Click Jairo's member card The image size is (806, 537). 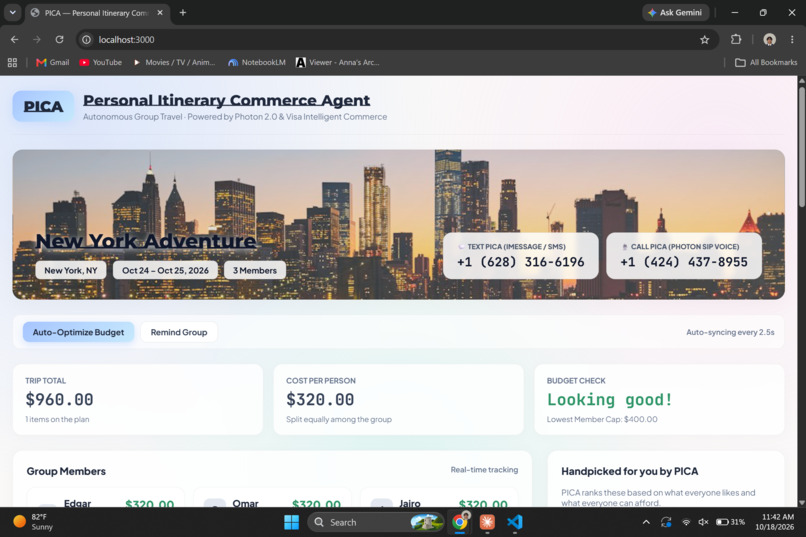coord(439,497)
